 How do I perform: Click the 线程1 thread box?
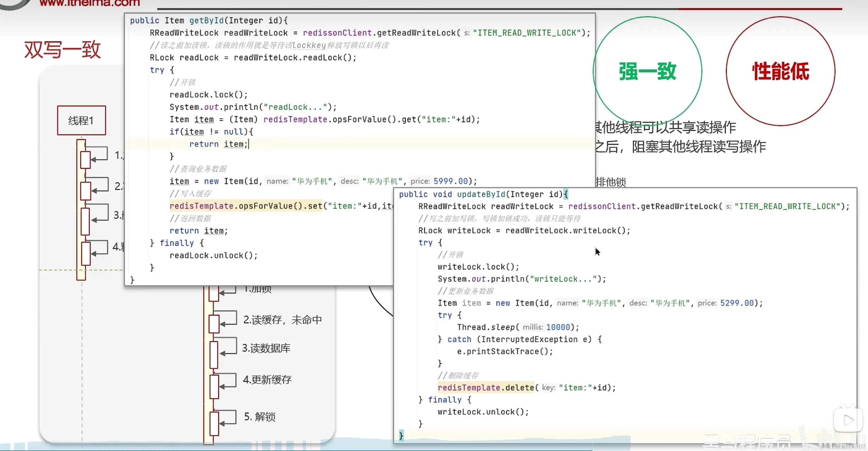click(x=81, y=120)
